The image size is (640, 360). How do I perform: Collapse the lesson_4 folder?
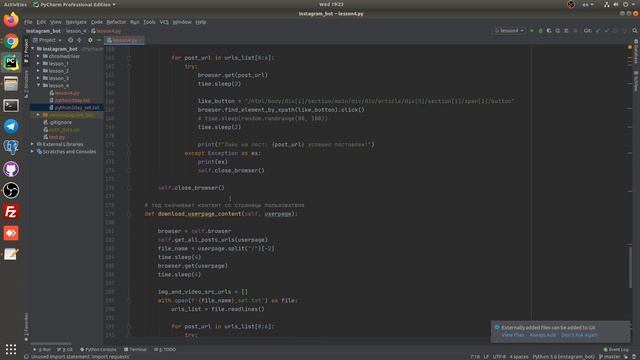click(x=38, y=85)
